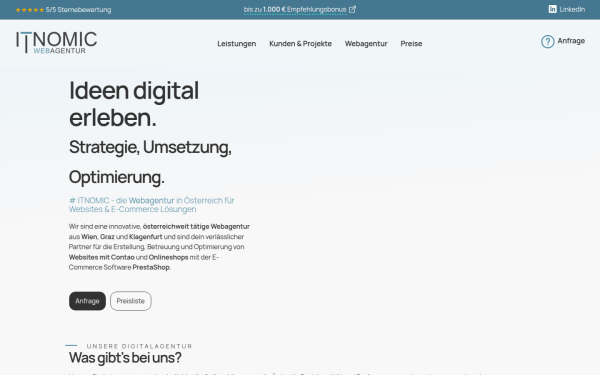The width and height of the screenshot is (600, 375).
Task: Go to the Preise page
Action: pos(411,44)
